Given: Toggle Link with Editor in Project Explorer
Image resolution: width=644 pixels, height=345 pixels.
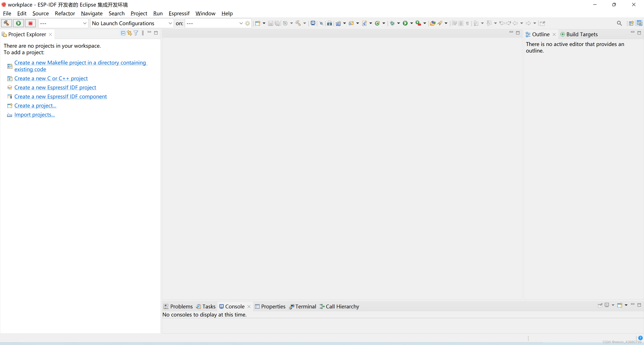Looking at the screenshot, I should (x=129, y=33).
